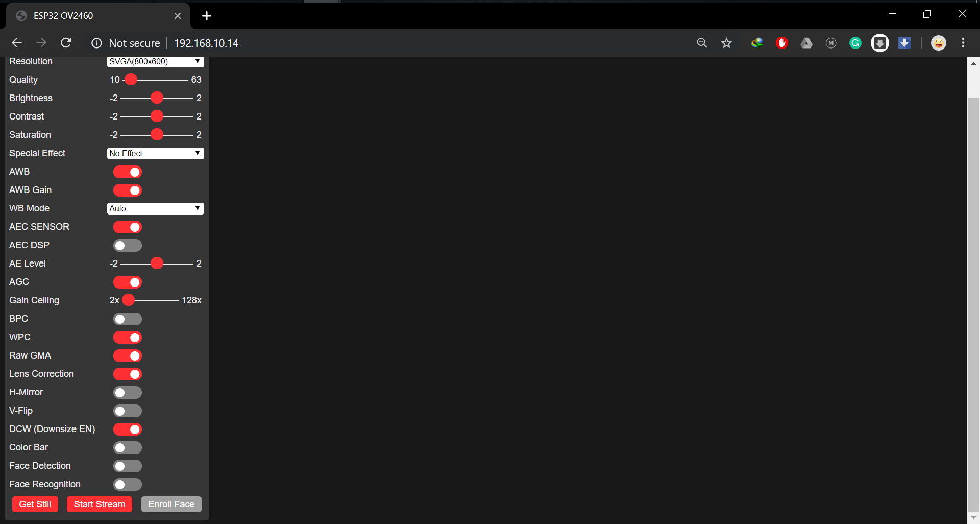980x524 pixels.
Task: Open the zoom magnifier icon in address bar
Action: click(x=702, y=43)
